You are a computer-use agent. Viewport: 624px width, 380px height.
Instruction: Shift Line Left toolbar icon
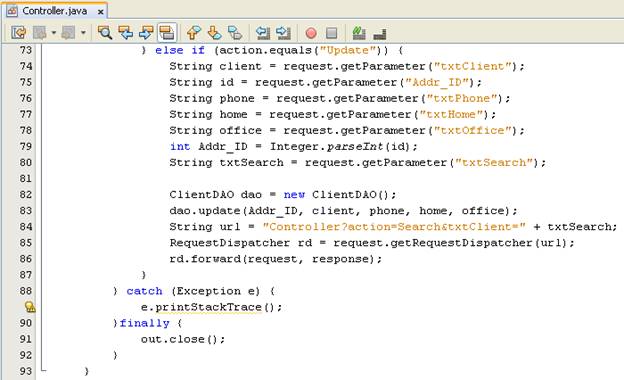tap(263, 33)
